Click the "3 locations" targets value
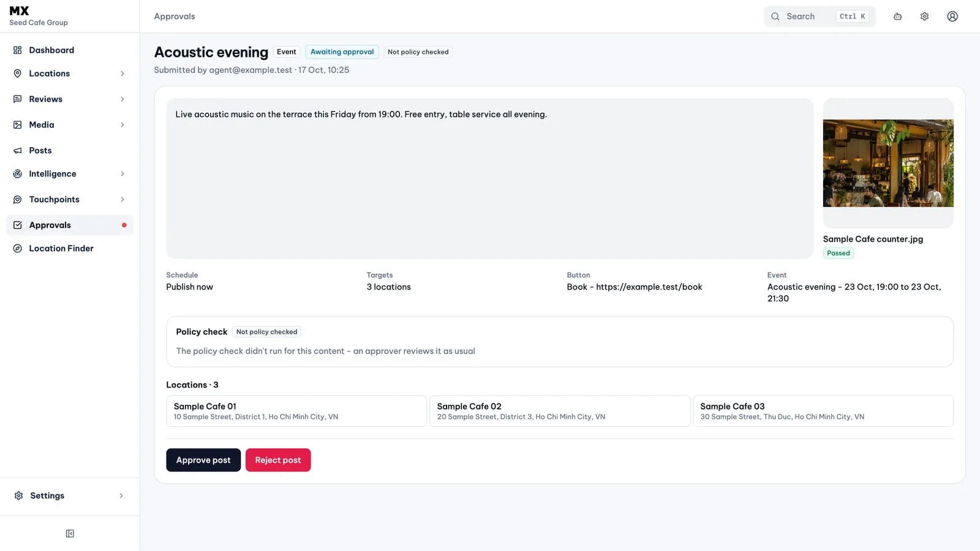This screenshot has width=980, height=551. (389, 287)
